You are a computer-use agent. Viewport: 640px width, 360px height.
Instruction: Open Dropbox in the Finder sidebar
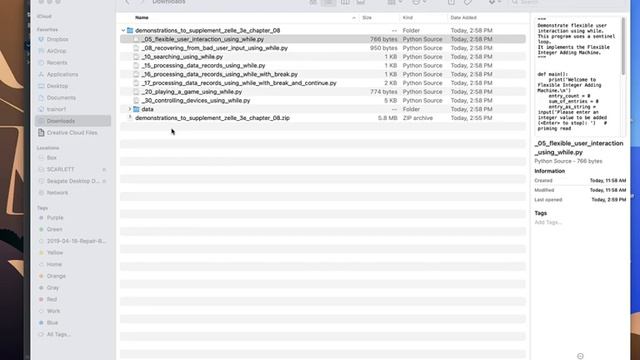pyautogui.click(x=57, y=40)
